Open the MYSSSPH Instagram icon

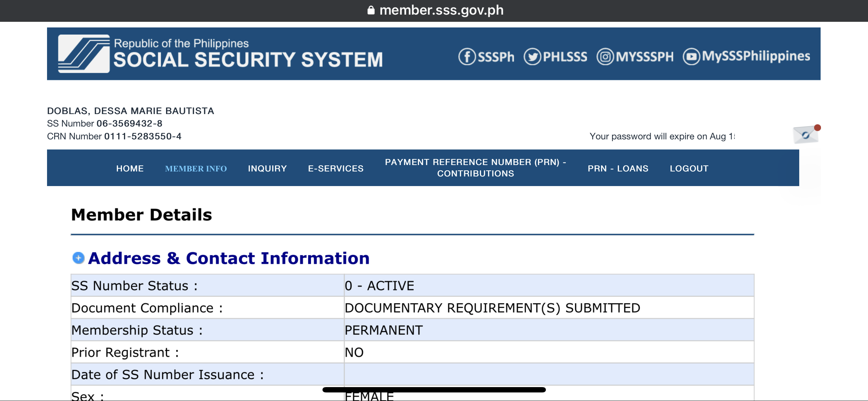(x=605, y=57)
